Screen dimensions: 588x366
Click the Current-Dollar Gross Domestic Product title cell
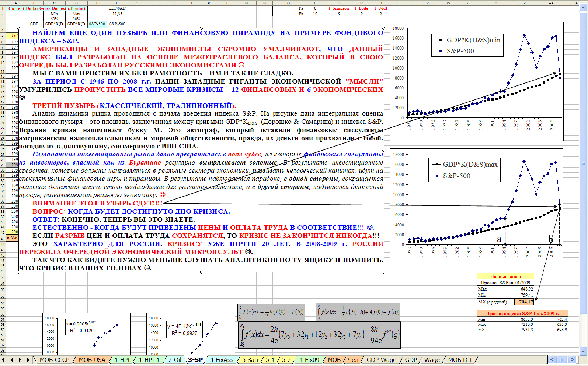47,8
